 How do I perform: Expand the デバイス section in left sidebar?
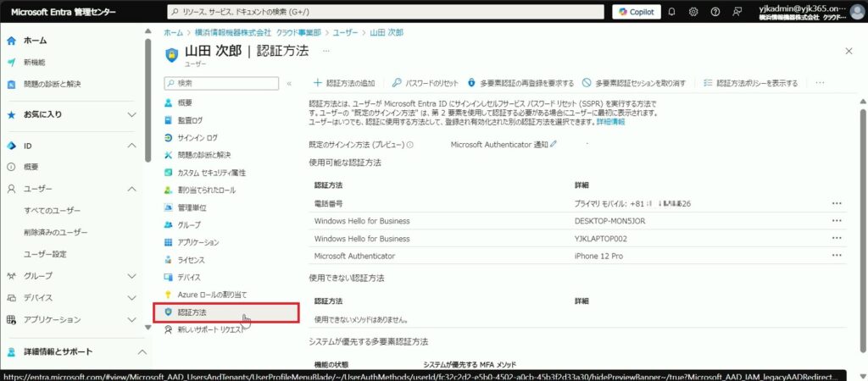[131, 297]
